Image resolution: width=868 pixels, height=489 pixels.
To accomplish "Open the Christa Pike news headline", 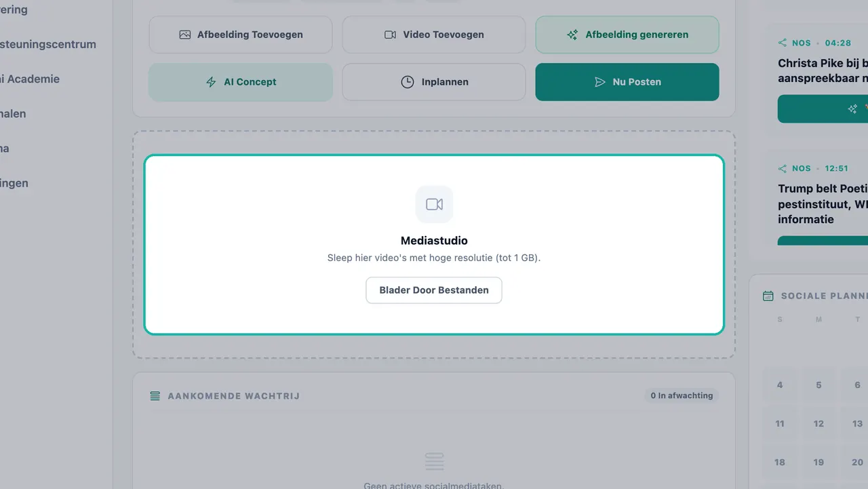I will 823,71.
